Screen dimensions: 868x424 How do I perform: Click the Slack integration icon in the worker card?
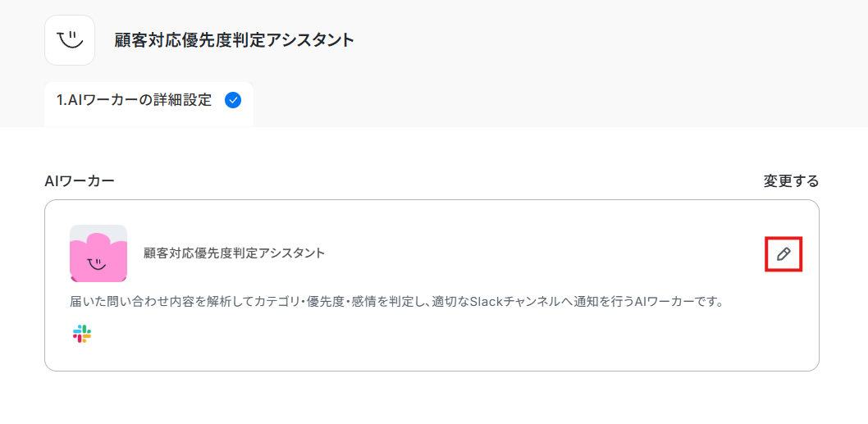pos(82,334)
